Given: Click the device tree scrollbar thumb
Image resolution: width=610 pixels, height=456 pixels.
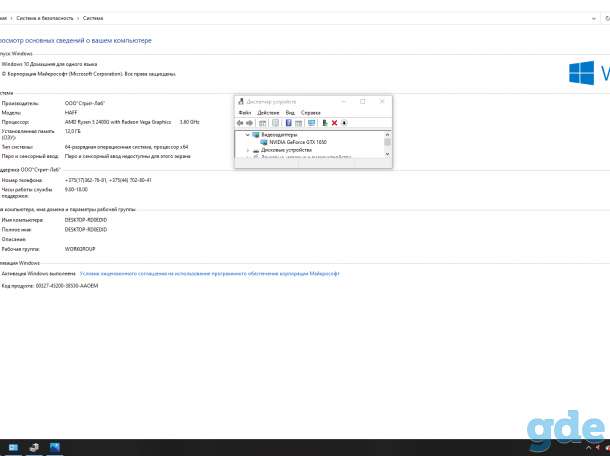Looking at the screenshot, I should click(x=387, y=142).
